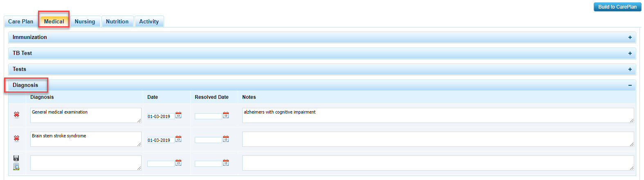644x180 pixels.
Task: Switch to the Nursing tab
Action: coord(85,22)
